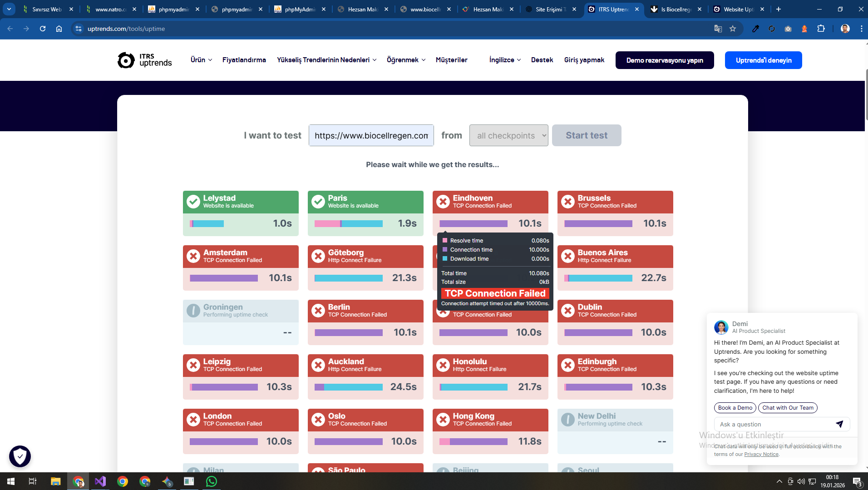868x490 pixels.
Task: Click the Groningen pending status icon
Action: [193, 311]
